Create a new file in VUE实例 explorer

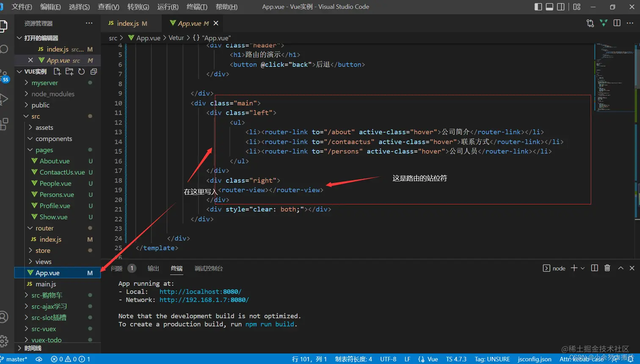pos(57,71)
